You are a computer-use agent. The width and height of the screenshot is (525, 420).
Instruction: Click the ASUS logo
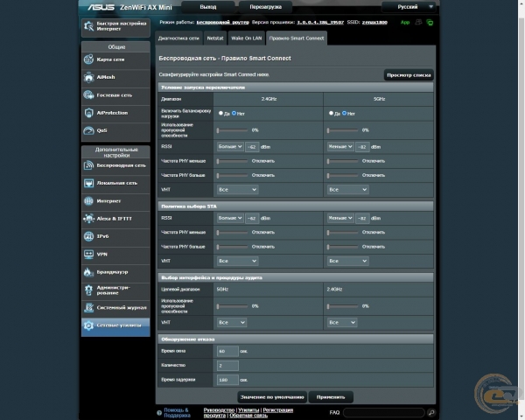point(101,7)
